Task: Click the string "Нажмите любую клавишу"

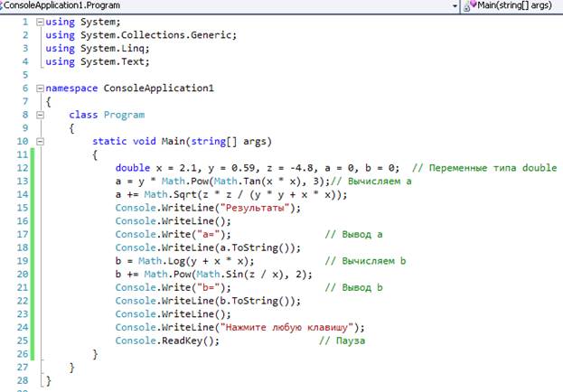Action: pyautogui.click(x=286, y=327)
